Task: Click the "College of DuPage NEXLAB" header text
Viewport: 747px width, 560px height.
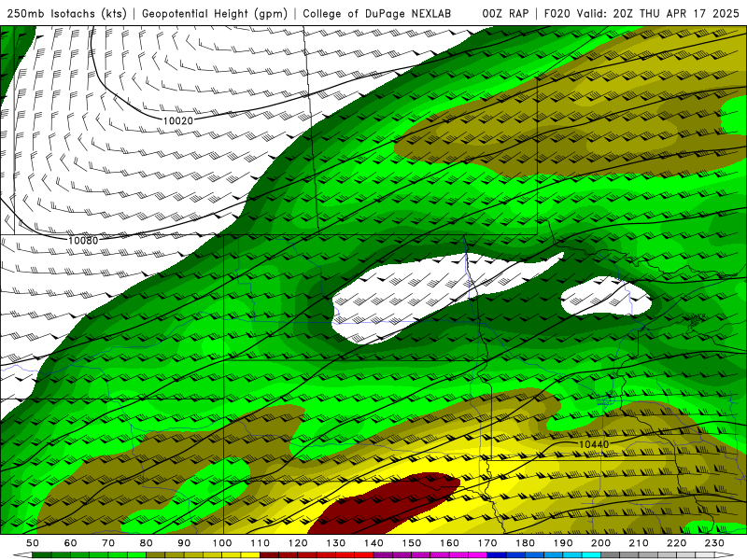Action: 376,13
